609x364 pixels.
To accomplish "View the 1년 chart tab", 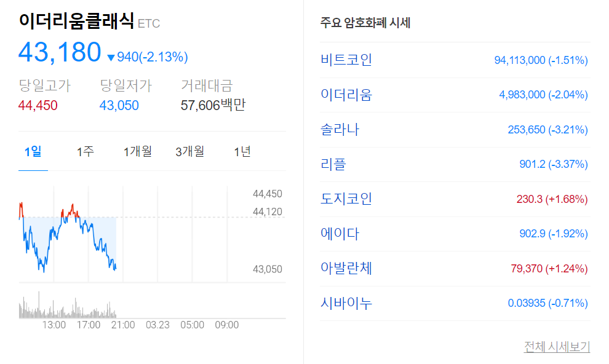I will 242,151.
